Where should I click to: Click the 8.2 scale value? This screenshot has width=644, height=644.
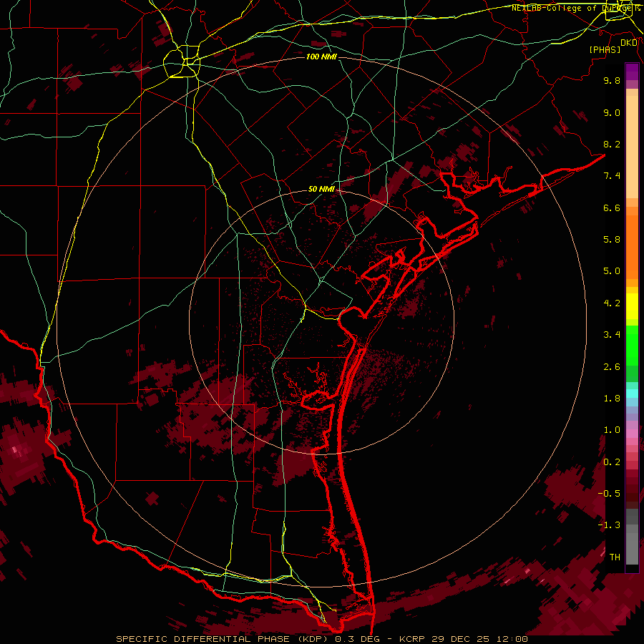612,144
